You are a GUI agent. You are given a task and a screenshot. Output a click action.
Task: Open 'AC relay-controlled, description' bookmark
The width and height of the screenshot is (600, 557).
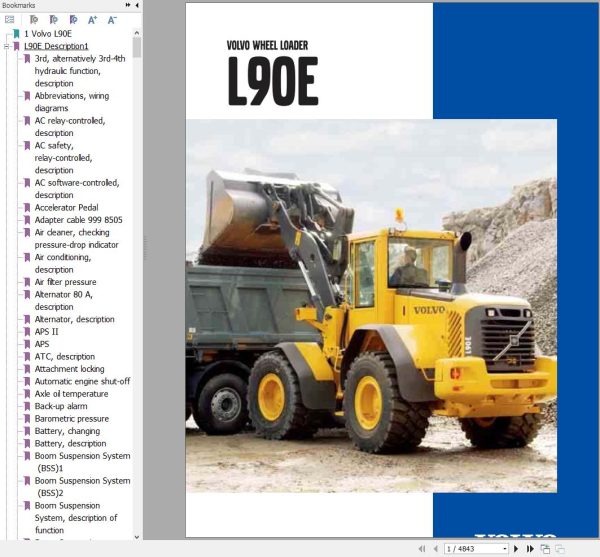point(70,127)
